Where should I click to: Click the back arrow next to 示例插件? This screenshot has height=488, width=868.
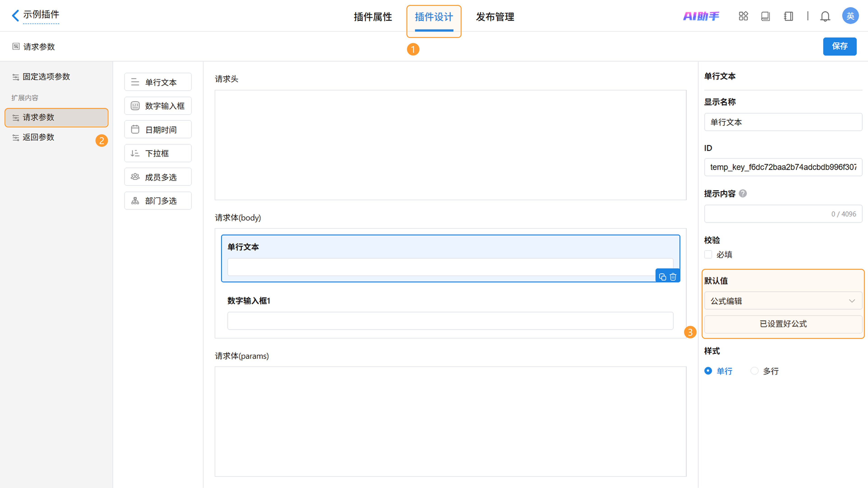[x=15, y=16]
